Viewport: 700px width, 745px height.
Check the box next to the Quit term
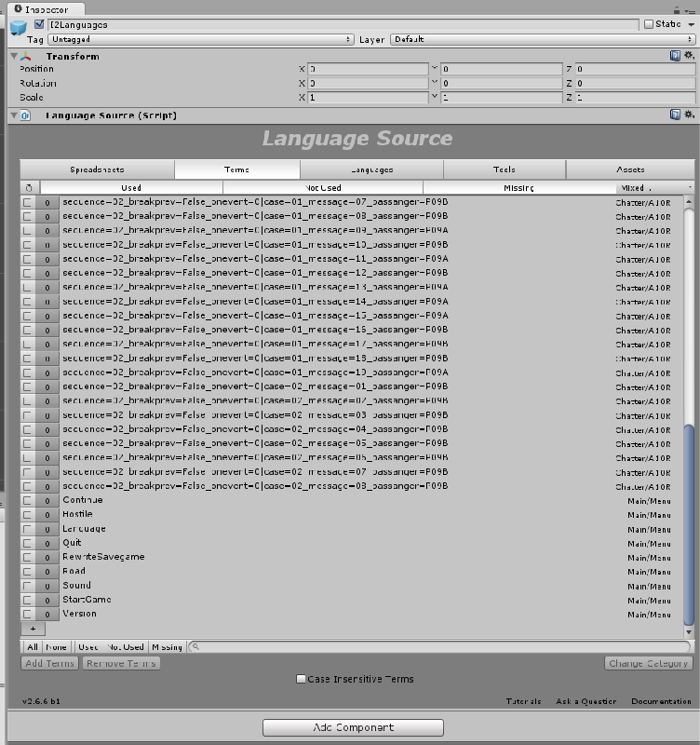click(x=28, y=543)
